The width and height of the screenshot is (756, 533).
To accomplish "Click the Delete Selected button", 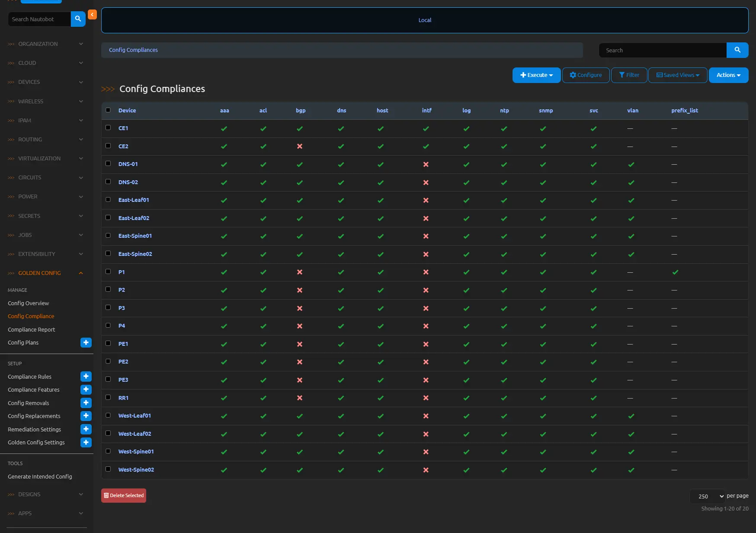I will point(124,495).
